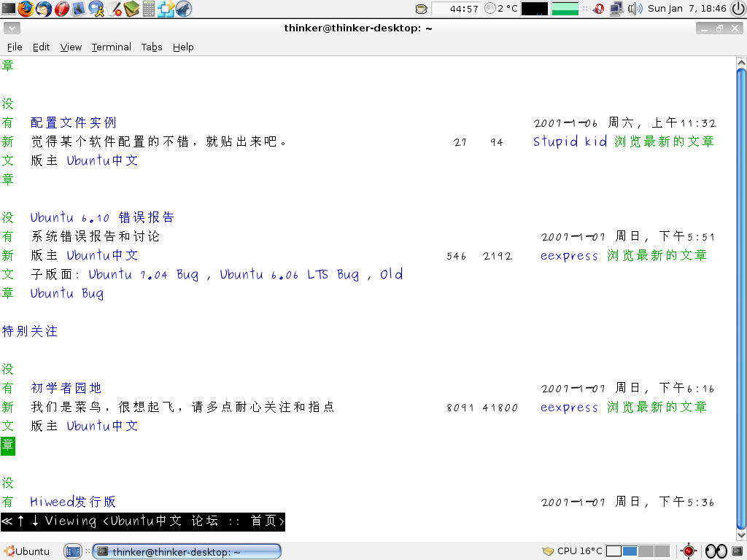Click the green memory monitor graph
The image size is (747, 560).
565,9
